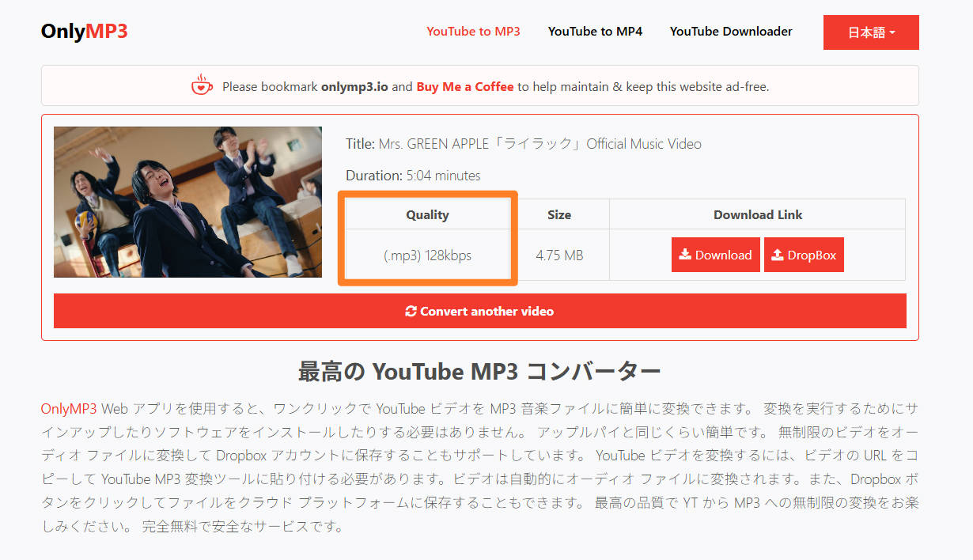This screenshot has width=973, height=560.
Task: Open the Buy Me a Coffee link
Action: 464,87
